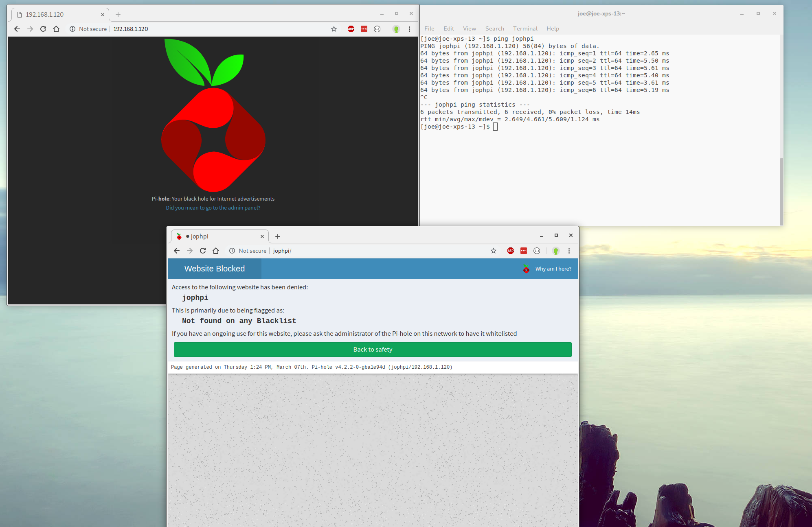Open Chrome three-dot menu in jophpi window
This screenshot has width=812, height=527.
[x=569, y=251]
